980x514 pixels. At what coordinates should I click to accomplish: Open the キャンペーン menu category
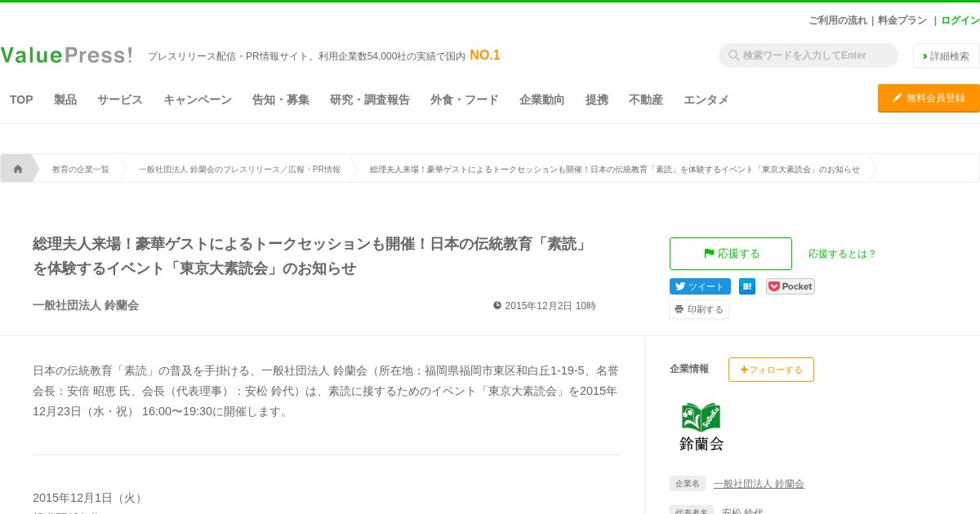[x=198, y=100]
